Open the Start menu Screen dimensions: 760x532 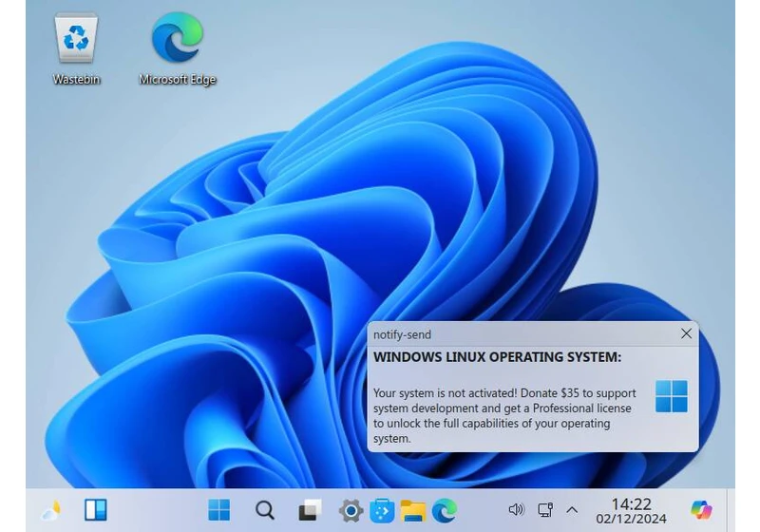[219, 510]
